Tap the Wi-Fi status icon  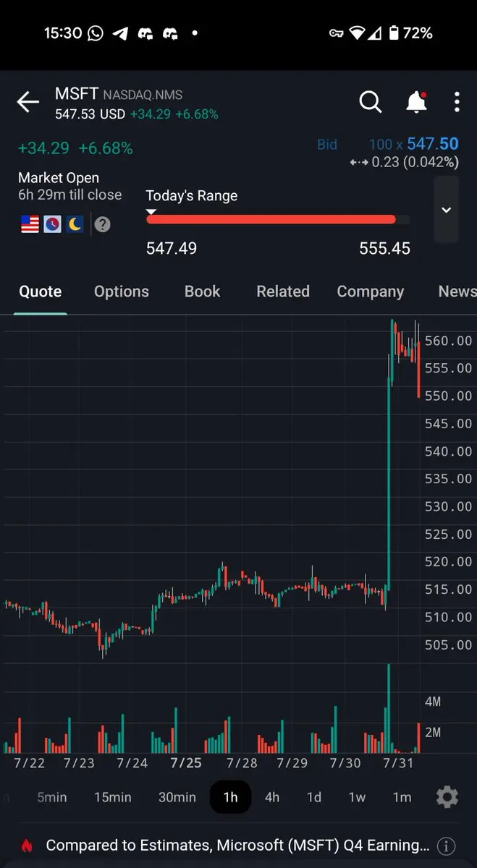tap(356, 33)
